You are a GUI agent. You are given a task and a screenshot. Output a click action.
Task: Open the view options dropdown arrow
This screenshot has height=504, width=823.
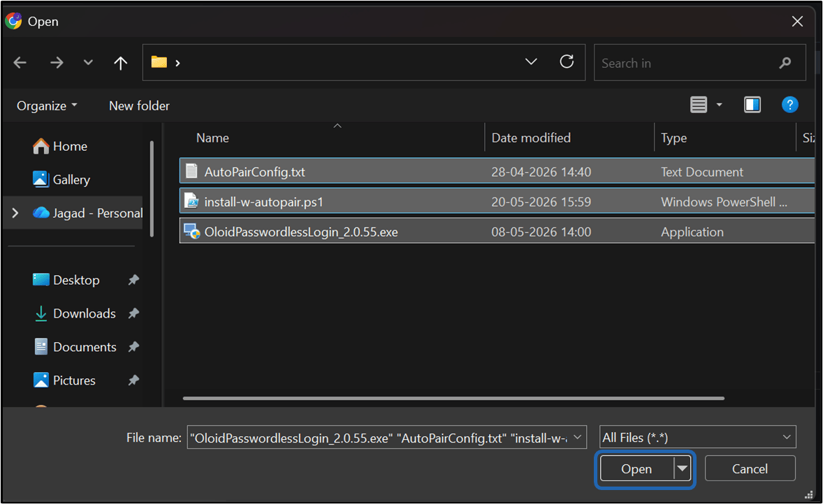click(720, 105)
